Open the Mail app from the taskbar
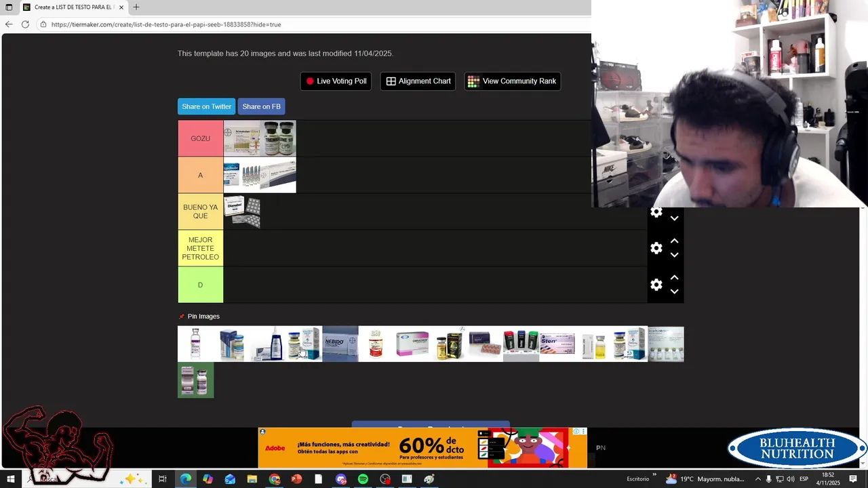The height and width of the screenshot is (488, 868). 230,479
